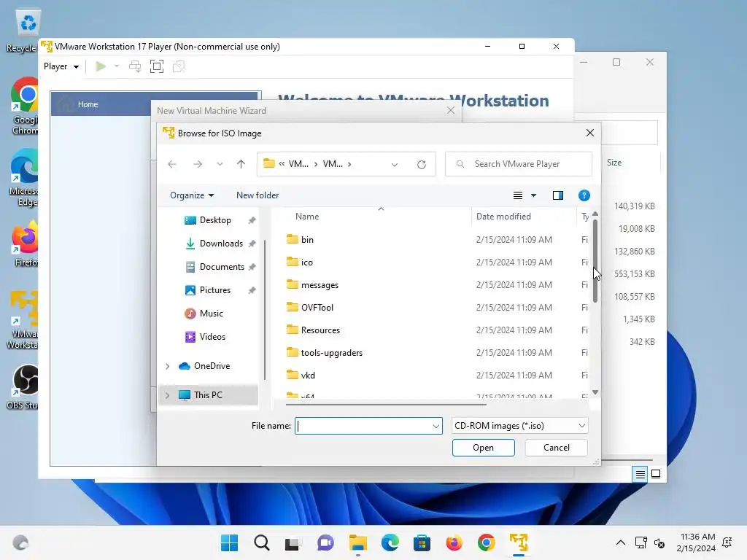747x560 pixels.
Task: Select Documents in navigation pane
Action: tap(222, 267)
